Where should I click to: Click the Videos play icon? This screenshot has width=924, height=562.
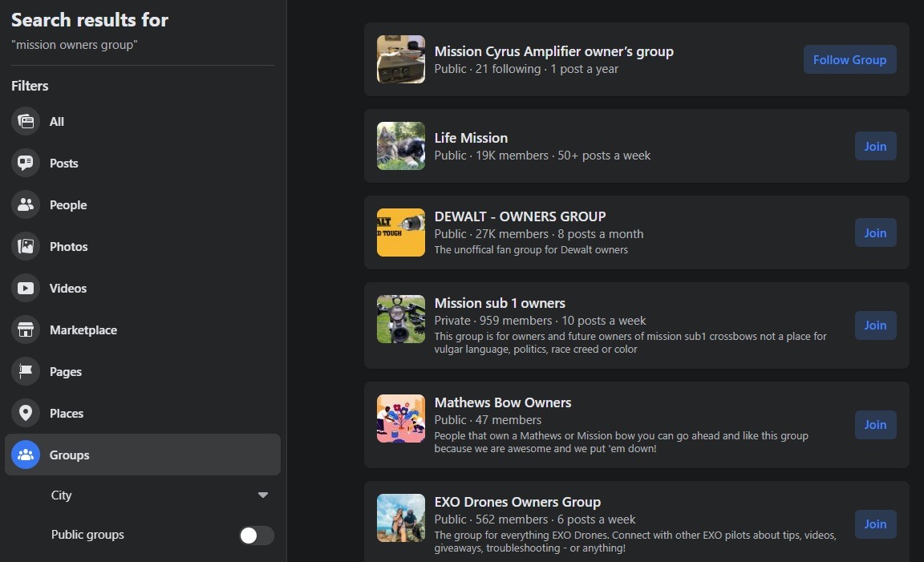coord(26,288)
